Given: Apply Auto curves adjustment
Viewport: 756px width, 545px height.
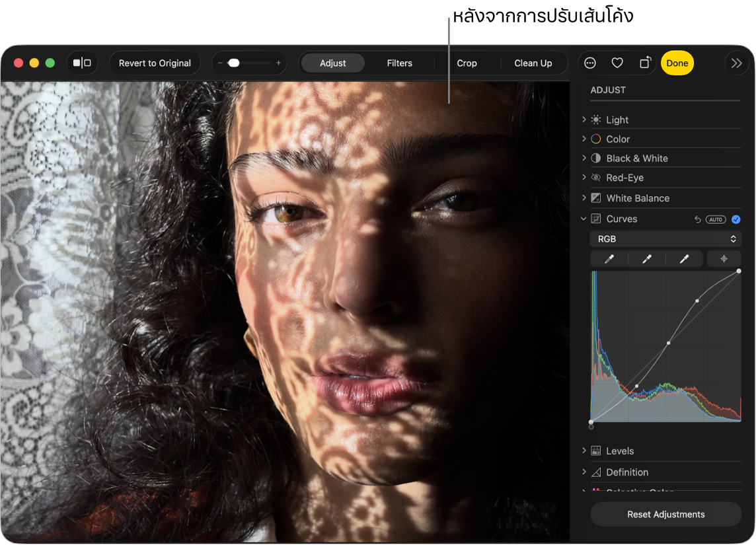Looking at the screenshot, I should pyautogui.click(x=716, y=219).
